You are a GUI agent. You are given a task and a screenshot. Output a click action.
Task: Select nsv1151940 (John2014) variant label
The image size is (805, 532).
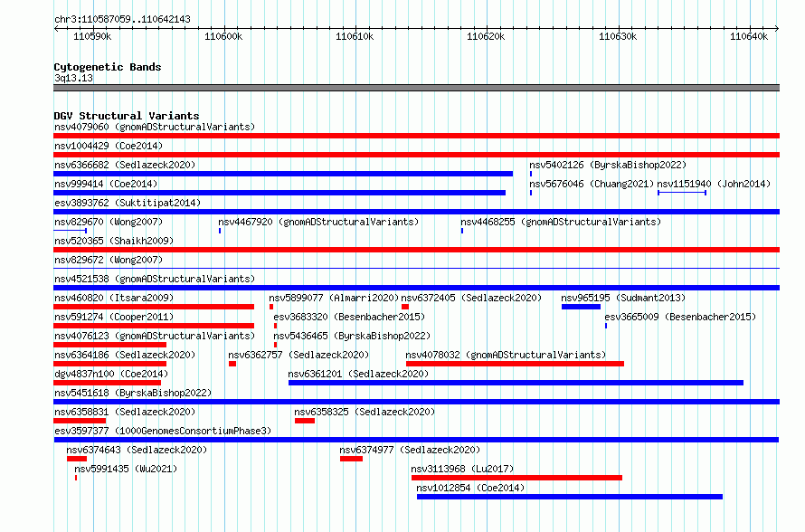click(714, 184)
